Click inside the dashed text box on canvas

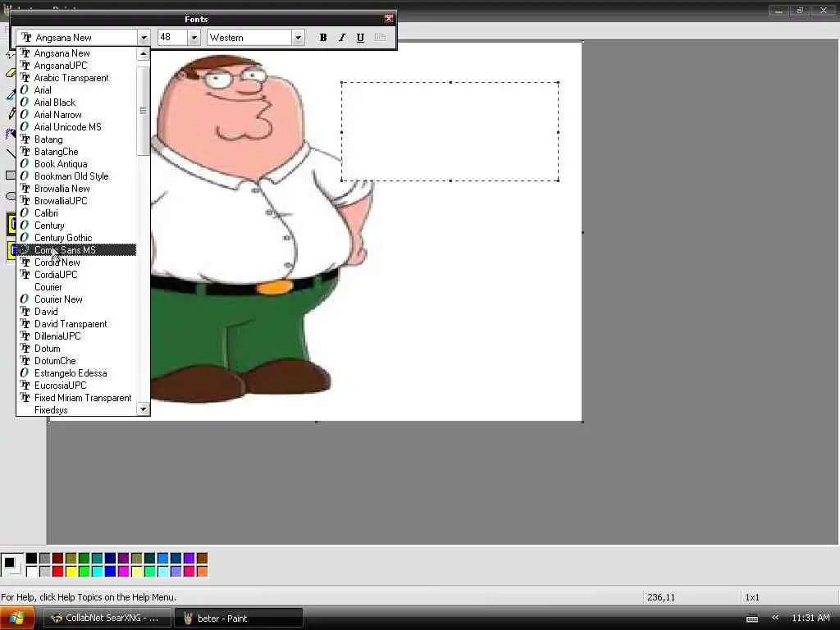pyautogui.click(x=450, y=131)
